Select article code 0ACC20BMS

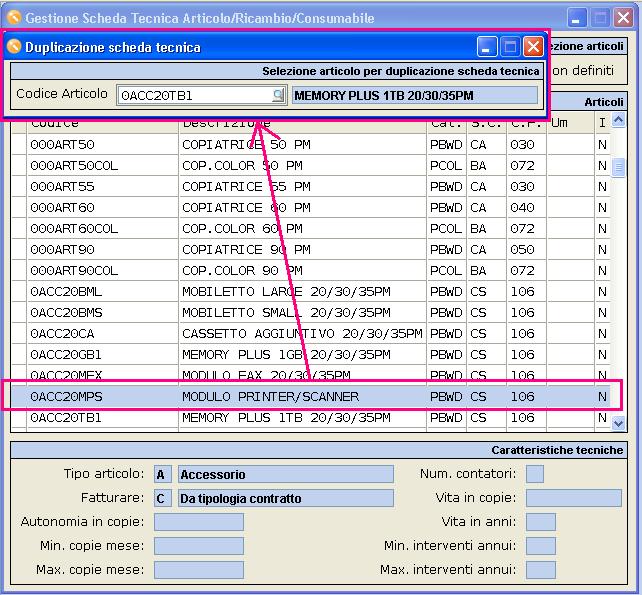pos(66,312)
